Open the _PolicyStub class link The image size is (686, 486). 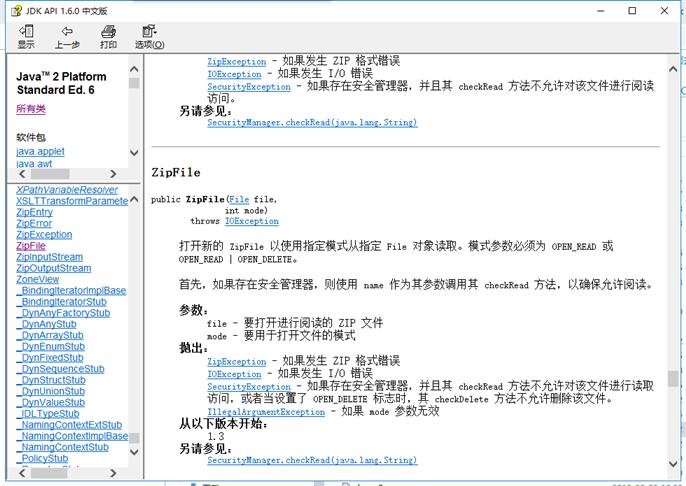42,458
